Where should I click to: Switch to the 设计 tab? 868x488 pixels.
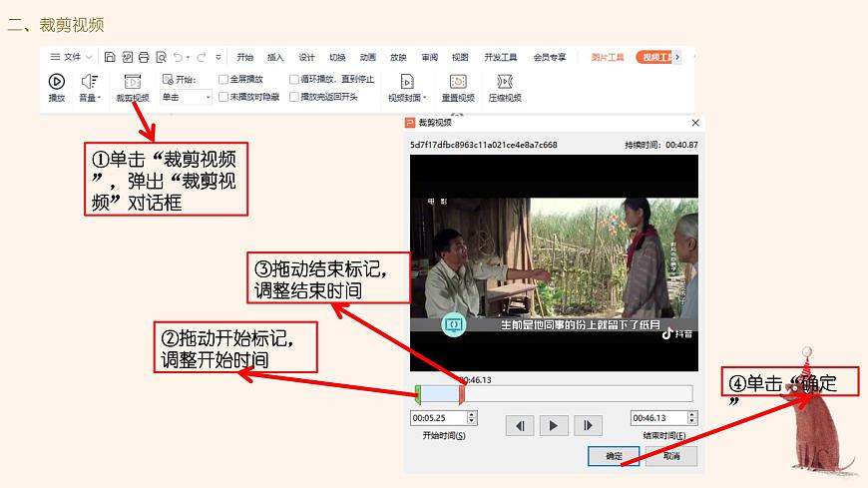[x=306, y=57]
